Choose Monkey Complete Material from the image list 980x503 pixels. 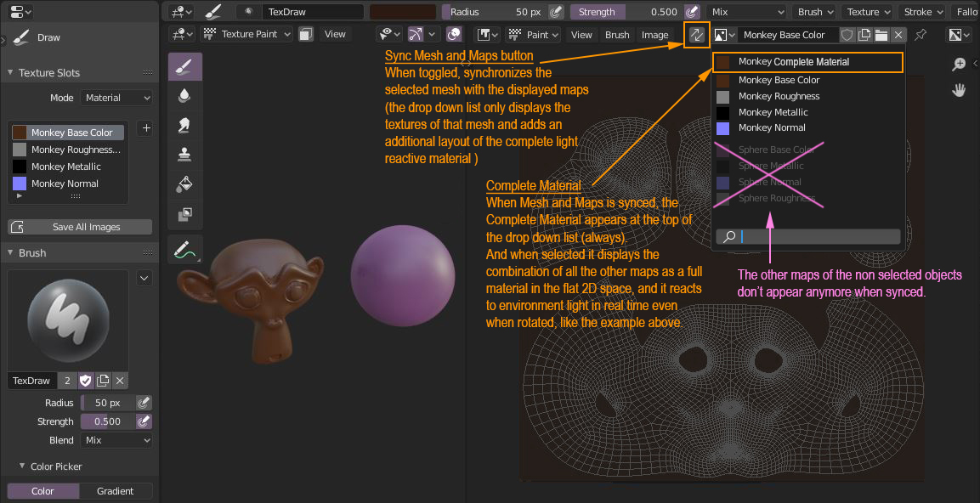pyautogui.click(x=807, y=62)
